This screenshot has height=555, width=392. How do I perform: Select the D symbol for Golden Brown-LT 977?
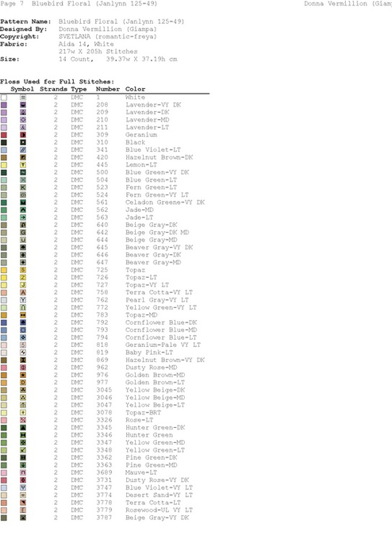click(23, 383)
